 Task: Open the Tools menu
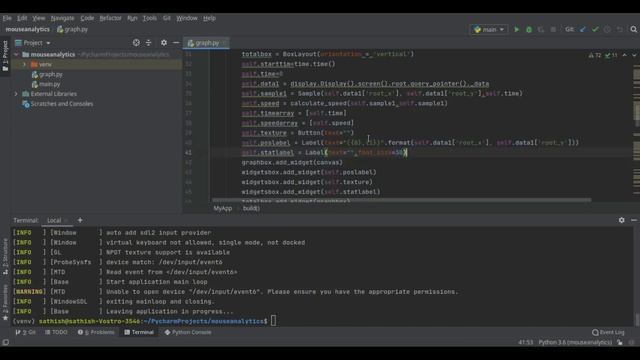(149, 18)
